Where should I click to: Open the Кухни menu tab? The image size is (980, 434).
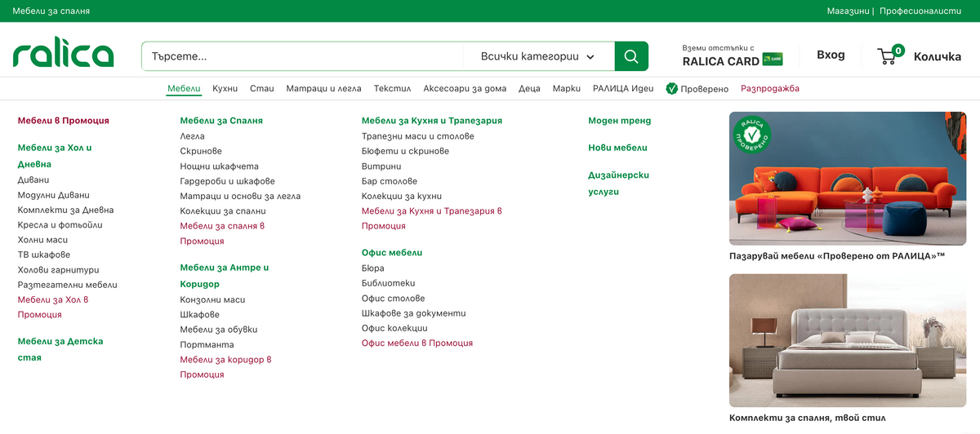(225, 88)
